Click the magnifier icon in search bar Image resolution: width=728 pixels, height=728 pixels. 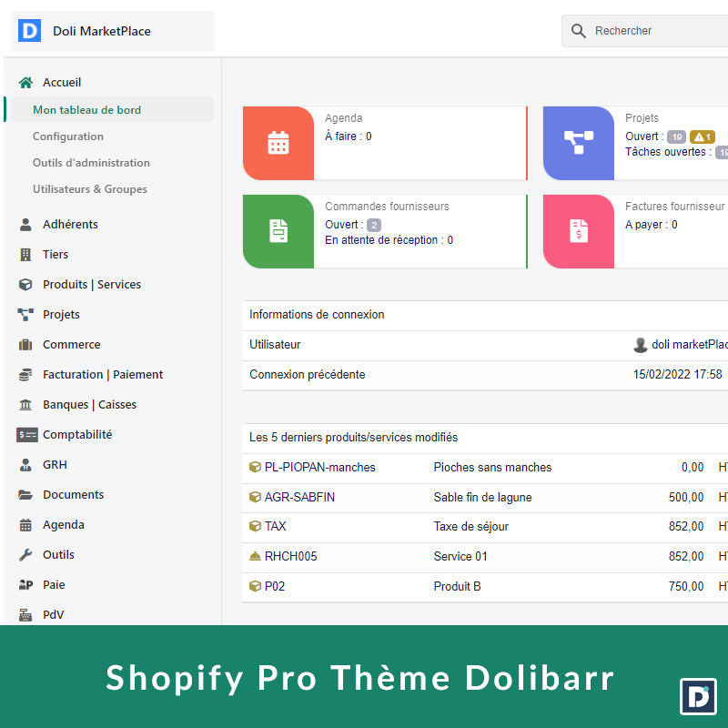579,31
